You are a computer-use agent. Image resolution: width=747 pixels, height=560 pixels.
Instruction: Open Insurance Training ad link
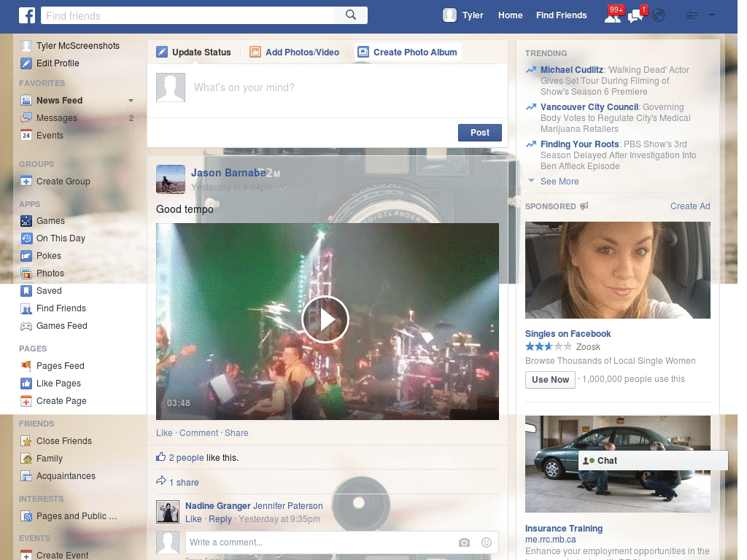click(x=564, y=529)
